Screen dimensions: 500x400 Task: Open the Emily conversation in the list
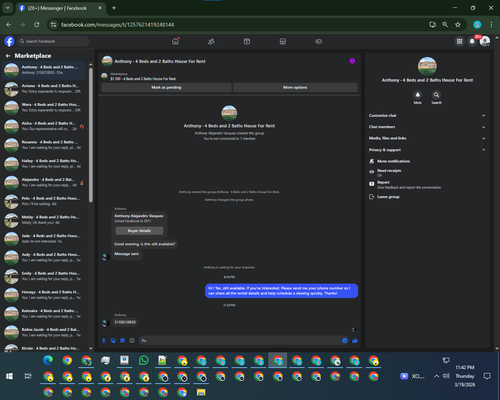[44, 276]
